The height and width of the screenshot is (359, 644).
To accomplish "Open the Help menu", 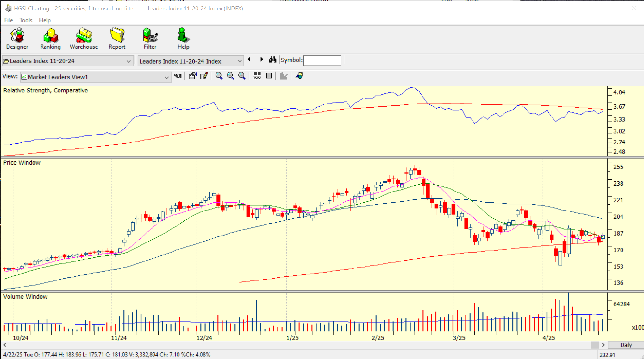I will 45,20.
